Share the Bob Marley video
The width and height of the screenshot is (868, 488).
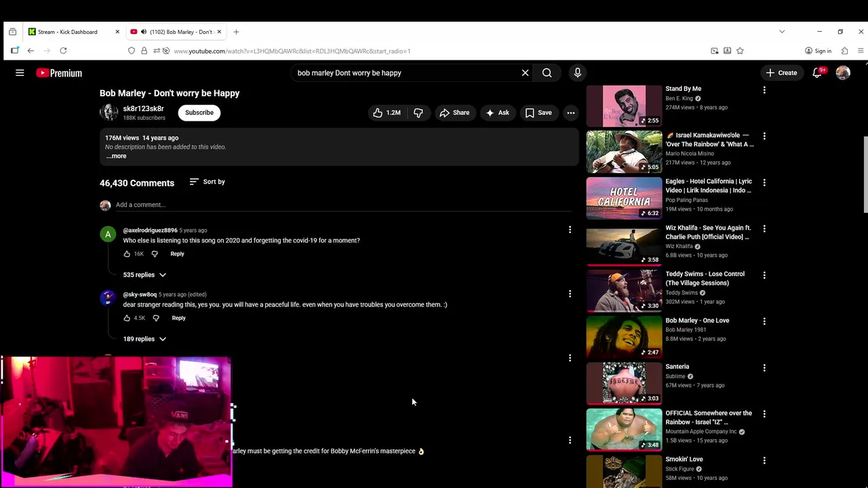pos(454,113)
